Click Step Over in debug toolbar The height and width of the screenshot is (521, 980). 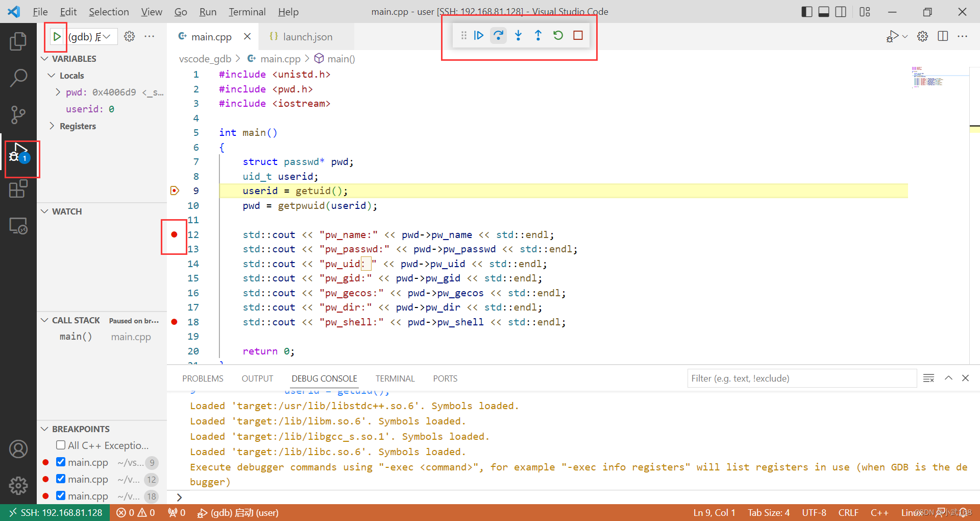pyautogui.click(x=499, y=35)
